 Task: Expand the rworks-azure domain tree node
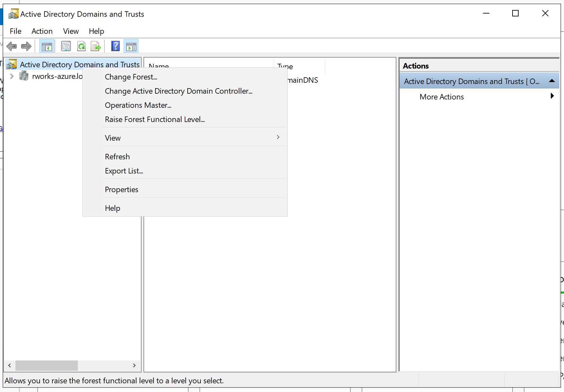[x=12, y=76]
